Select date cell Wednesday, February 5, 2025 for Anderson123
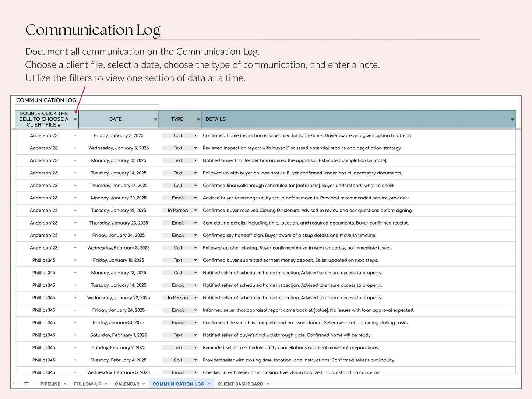This screenshot has height=399, width=532. 119,248
